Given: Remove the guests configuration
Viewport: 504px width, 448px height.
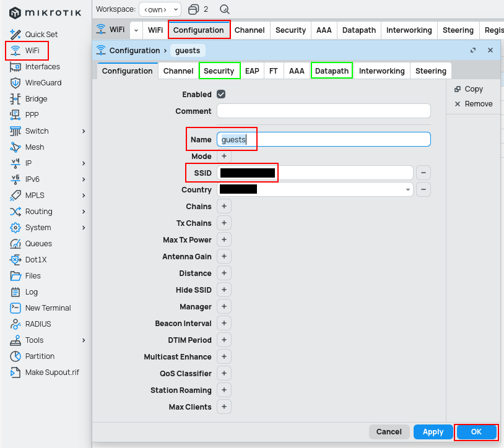Looking at the screenshot, I should tap(473, 104).
